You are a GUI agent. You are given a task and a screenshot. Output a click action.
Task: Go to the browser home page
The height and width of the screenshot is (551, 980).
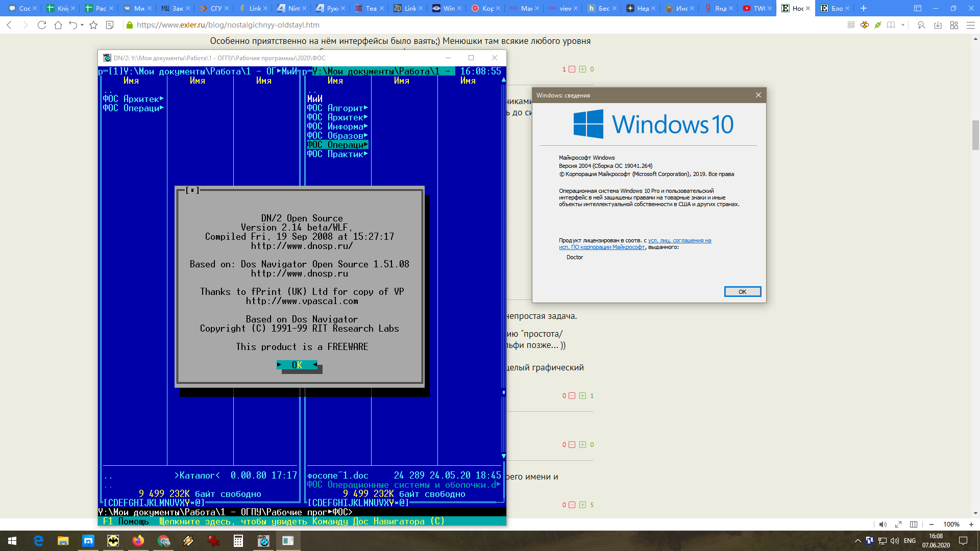[x=58, y=25]
